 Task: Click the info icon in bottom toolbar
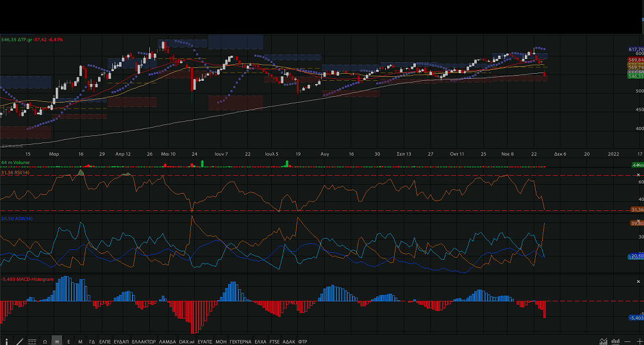click(x=7, y=341)
